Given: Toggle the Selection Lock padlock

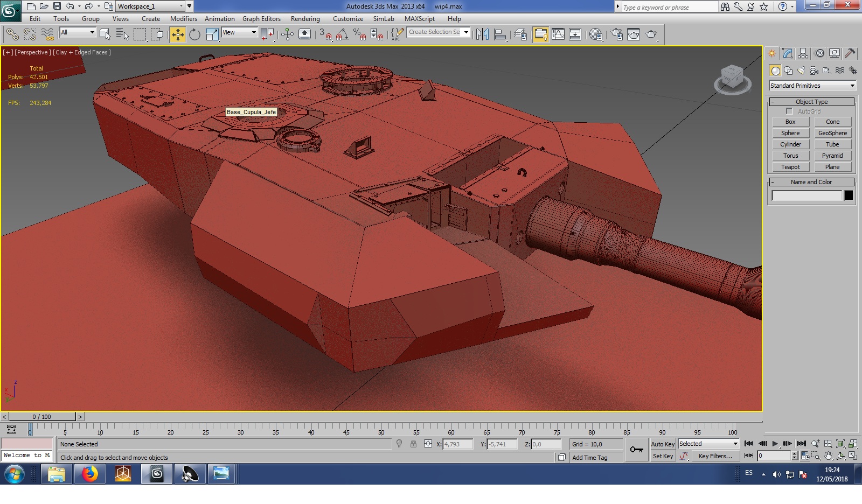Looking at the screenshot, I should pos(413,444).
